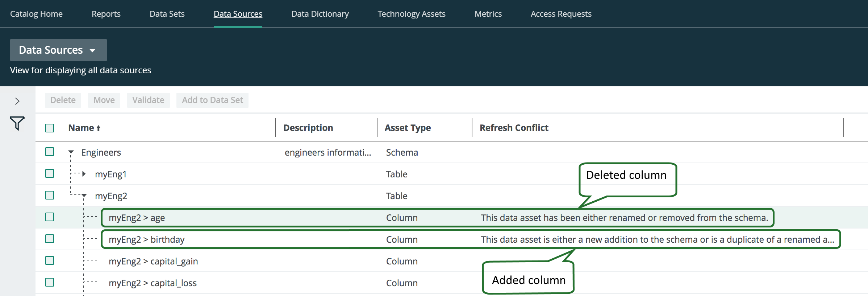Open the filter funnel icon

(x=17, y=123)
